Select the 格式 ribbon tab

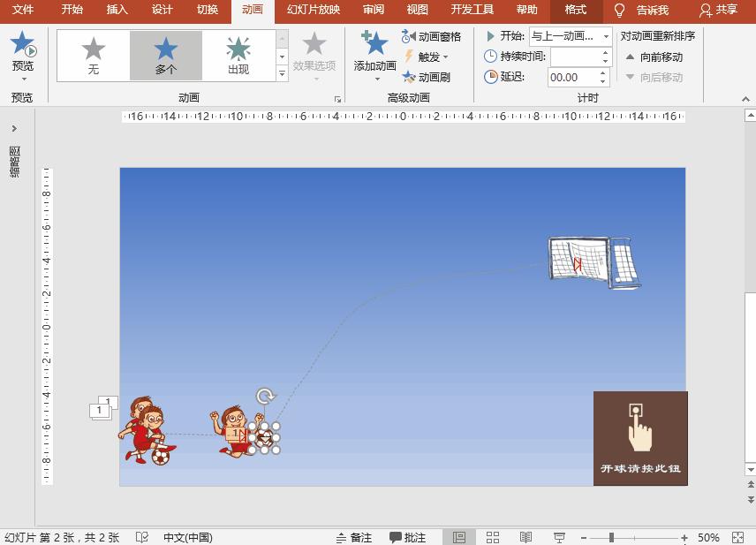(575, 11)
